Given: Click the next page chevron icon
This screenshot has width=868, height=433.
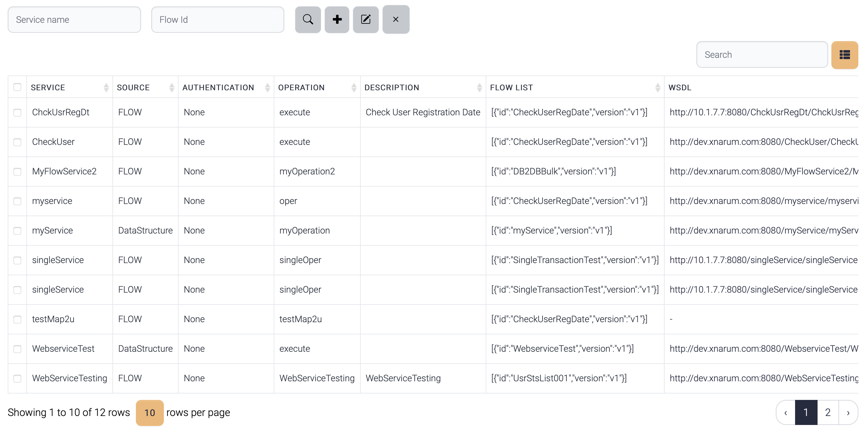Looking at the screenshot, I should (x=848, y=412).
